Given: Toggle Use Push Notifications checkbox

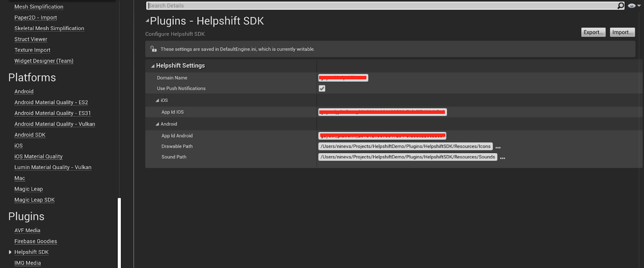Looking at the screenshot, I should [322, 88].
